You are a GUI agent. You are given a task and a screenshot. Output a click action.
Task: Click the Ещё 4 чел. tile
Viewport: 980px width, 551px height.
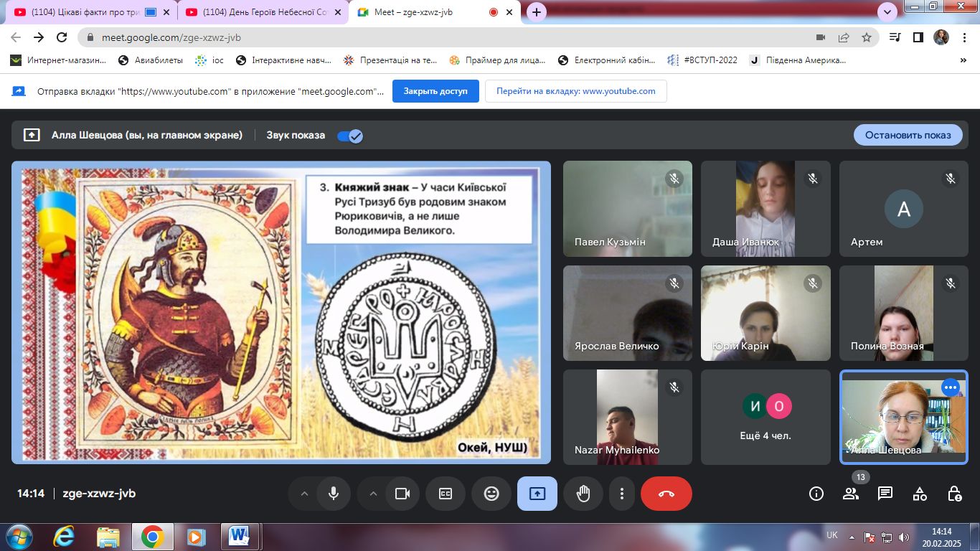click(x=765, y=417)
